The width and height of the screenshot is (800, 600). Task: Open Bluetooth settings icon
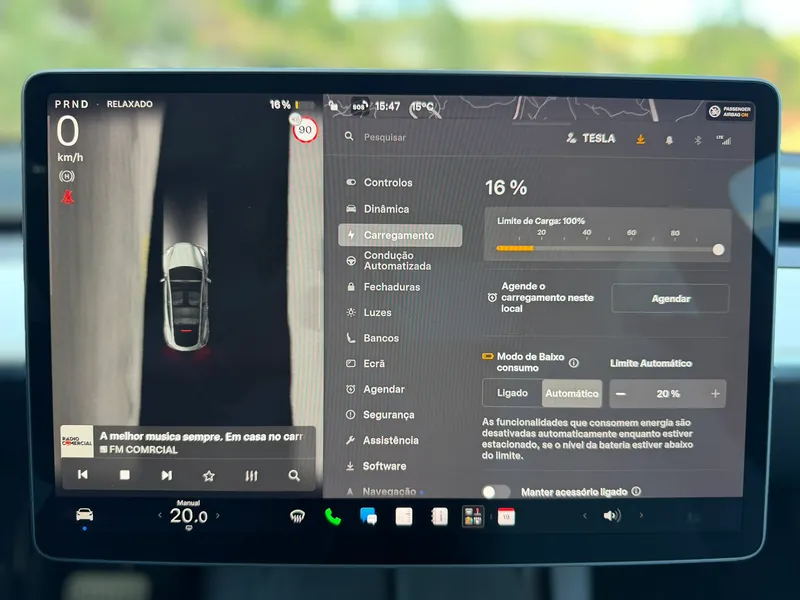[697, 140]
